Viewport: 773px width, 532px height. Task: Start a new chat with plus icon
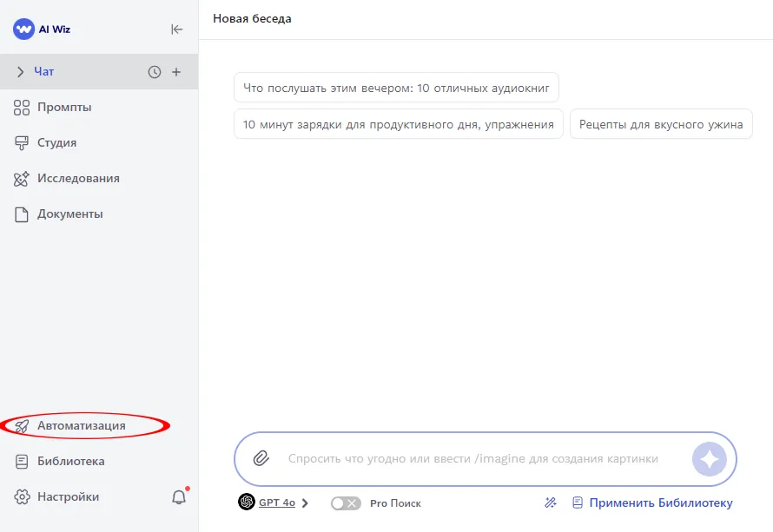pyautogui.click(x=176, y=72)
